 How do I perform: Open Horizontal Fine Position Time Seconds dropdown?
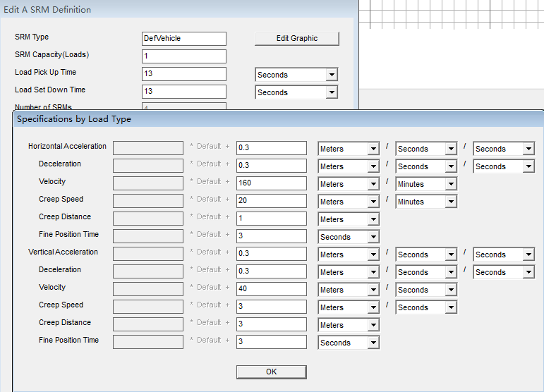tap(349, 237)
